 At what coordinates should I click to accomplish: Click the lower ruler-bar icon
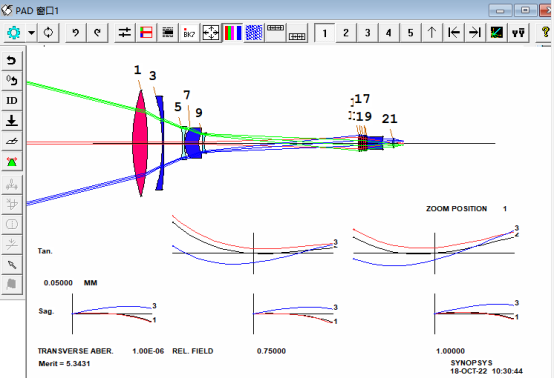coord(297,33)
